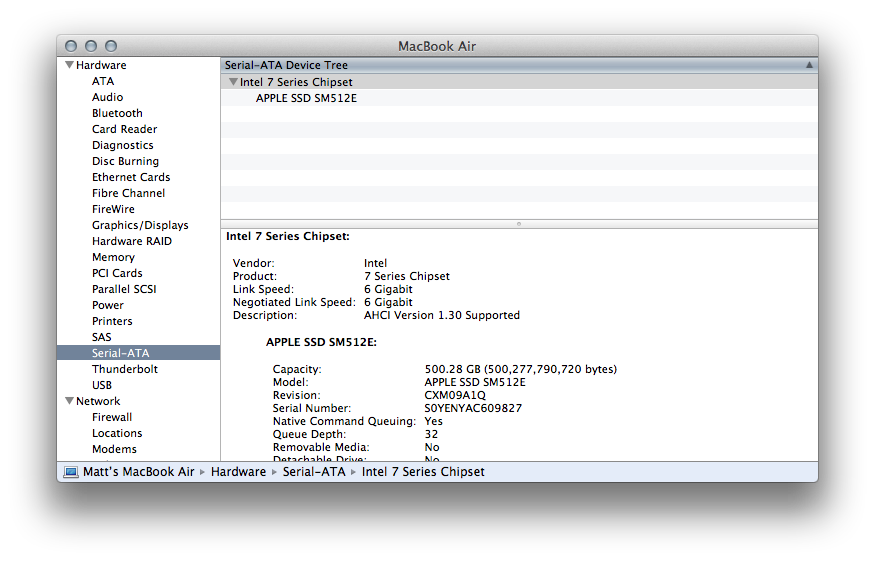Click AHCI Version 1.30 Supported text
The height and width of the screenshot is (561, 875).
[x=441, y=315]
